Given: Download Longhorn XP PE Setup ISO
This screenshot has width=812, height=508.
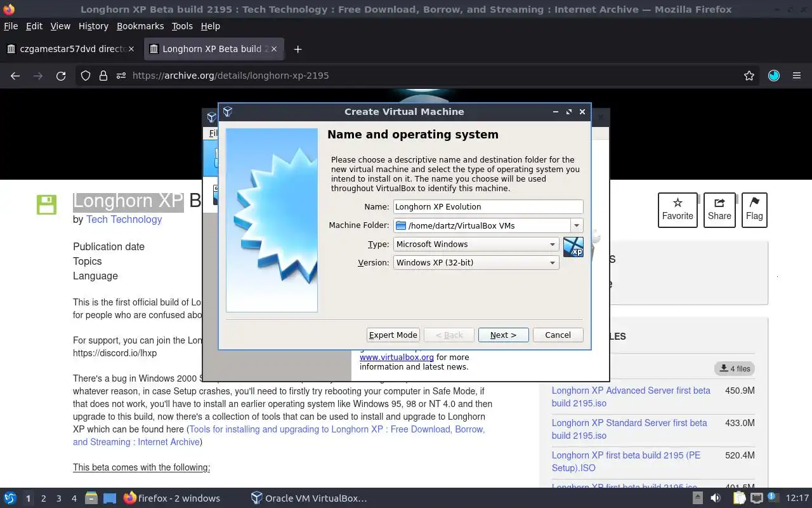Looking at the screenshot, I should [626, 462].
